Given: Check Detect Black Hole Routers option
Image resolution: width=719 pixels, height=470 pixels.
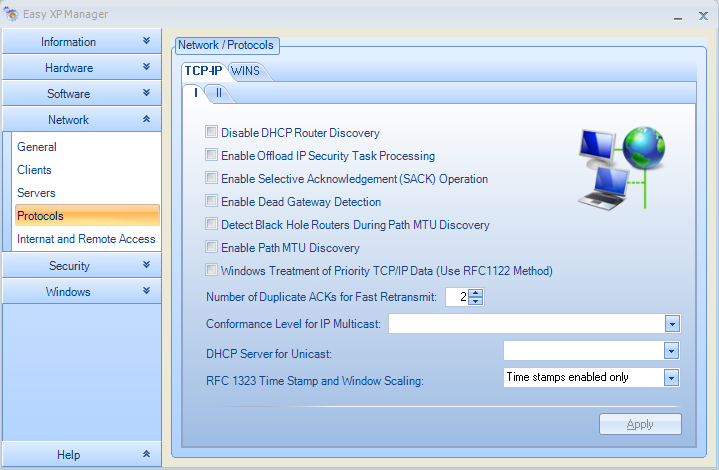Looking at the screenshot, I should [x=211, y=224].
